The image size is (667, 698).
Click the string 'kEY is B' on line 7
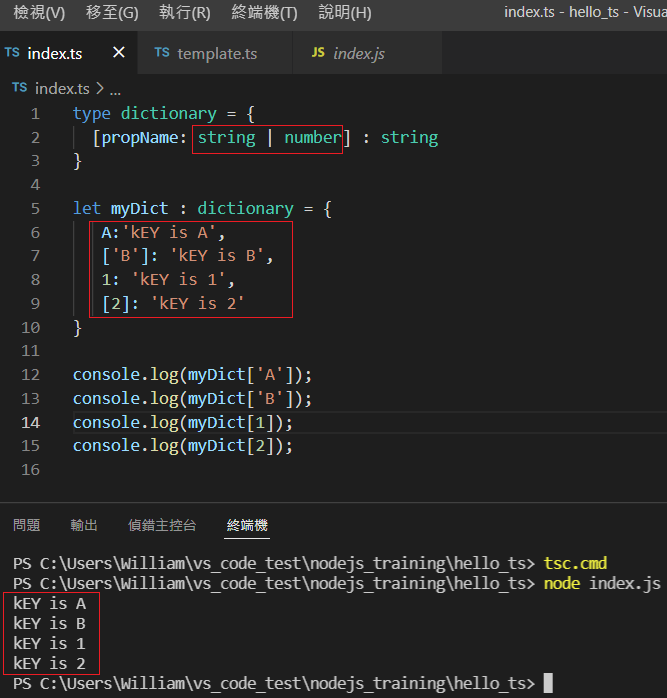(x=217, y=256)
